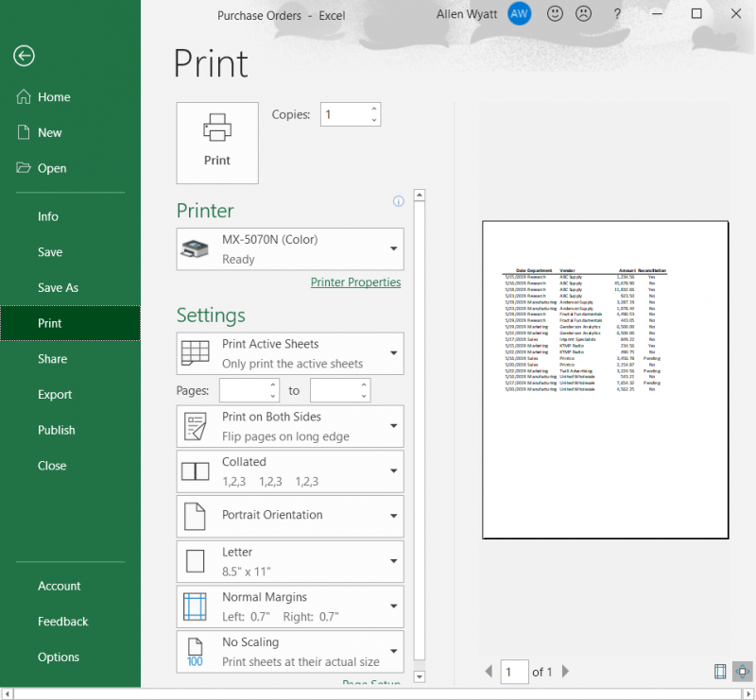Open the Info page
The image size is (756, 700).
click(70, 216)
